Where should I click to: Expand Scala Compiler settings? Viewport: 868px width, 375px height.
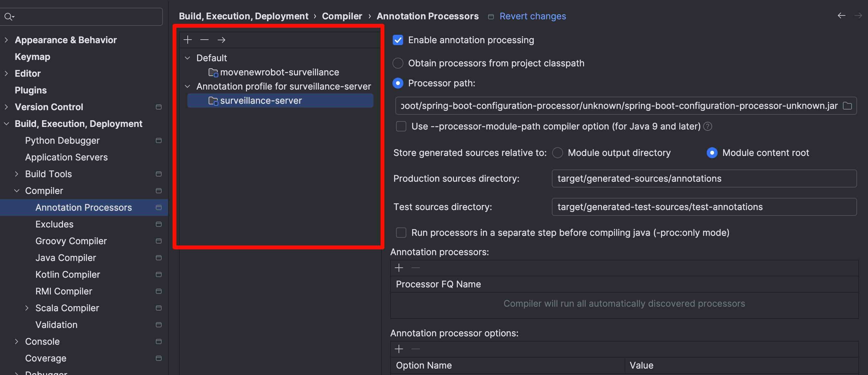[x=27, y=308]
